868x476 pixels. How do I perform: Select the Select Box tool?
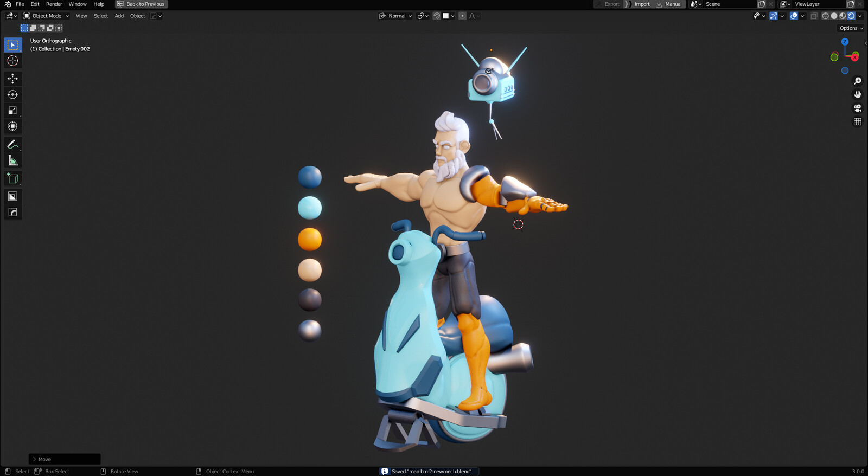[x=12, y=44]
